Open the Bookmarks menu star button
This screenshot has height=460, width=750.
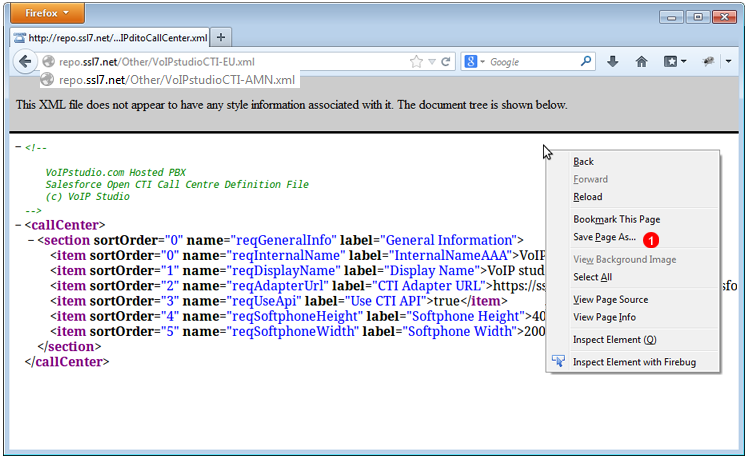[x=674, y=61]
